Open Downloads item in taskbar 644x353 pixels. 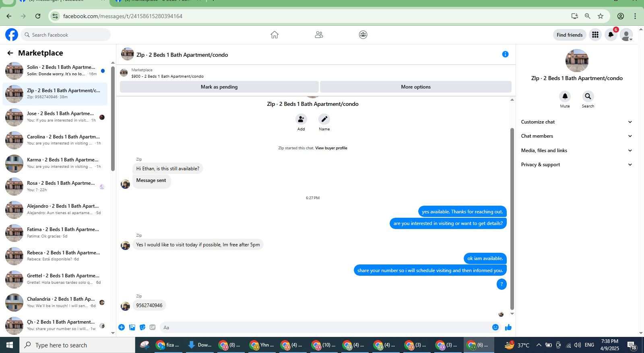click(x=200, y=345)
